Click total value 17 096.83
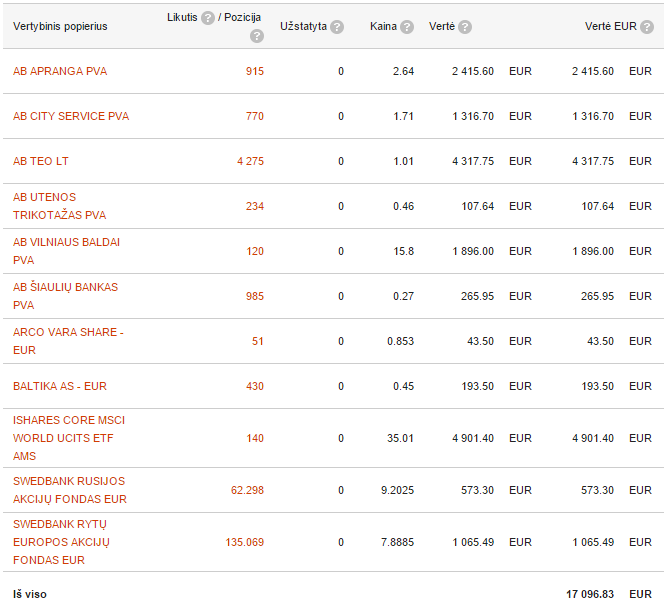The height and width of the screenshot is (608, 664). [590, 594]
